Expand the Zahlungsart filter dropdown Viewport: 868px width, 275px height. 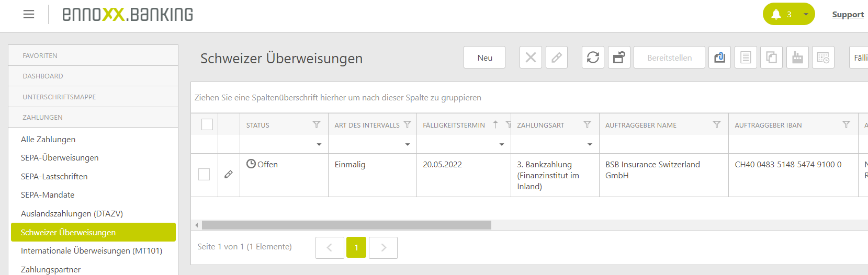[590, 144]
